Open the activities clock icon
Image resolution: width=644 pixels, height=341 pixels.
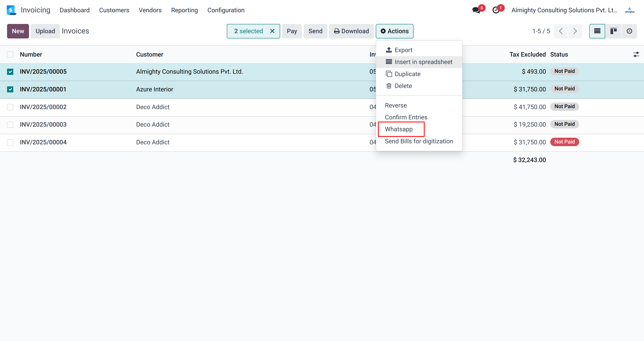click(496, 10)
